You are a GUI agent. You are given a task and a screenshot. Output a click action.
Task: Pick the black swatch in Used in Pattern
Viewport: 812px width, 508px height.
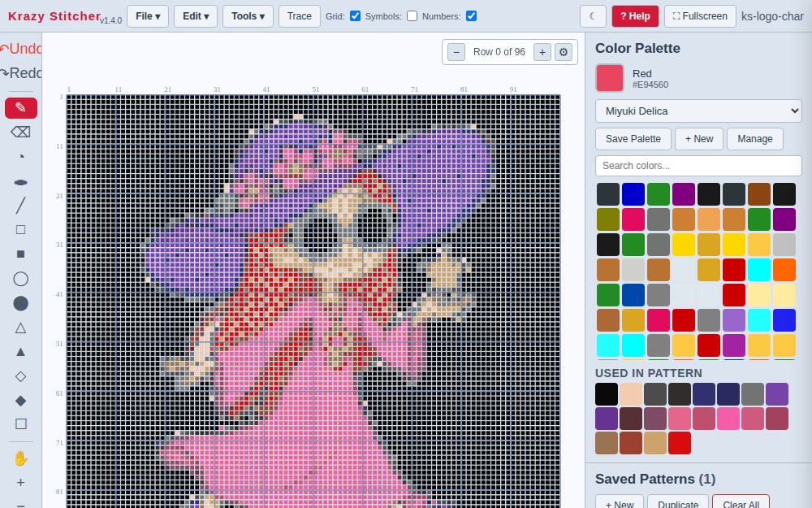(607, 394)
